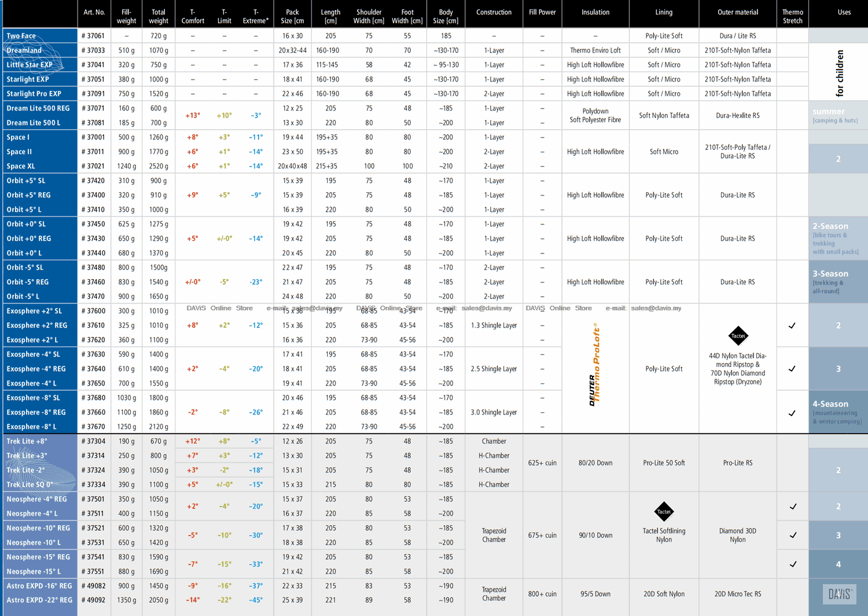Click the 'Soft Nylon Taffeta' lining cell
Screen dimensions: 868x616
664,115
